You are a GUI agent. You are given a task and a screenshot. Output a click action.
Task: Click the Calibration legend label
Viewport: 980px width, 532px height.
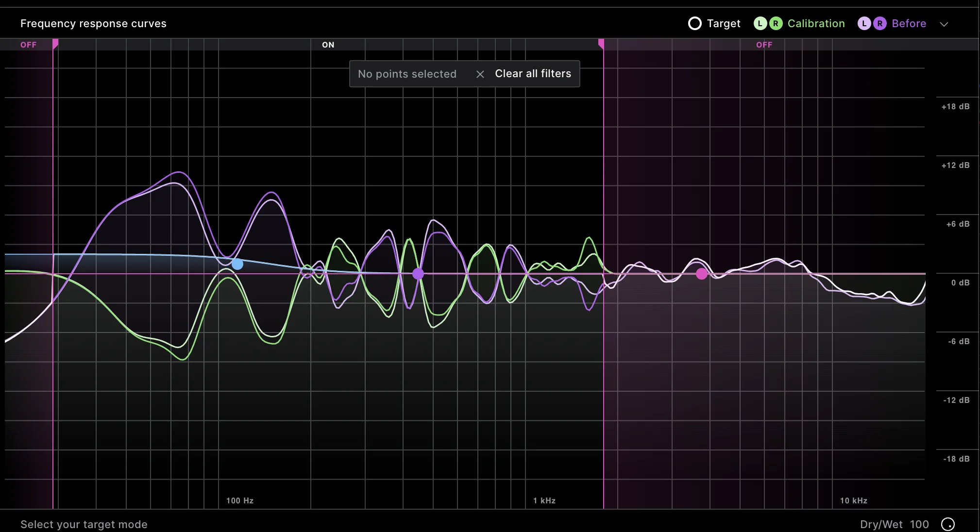(816, 23)
